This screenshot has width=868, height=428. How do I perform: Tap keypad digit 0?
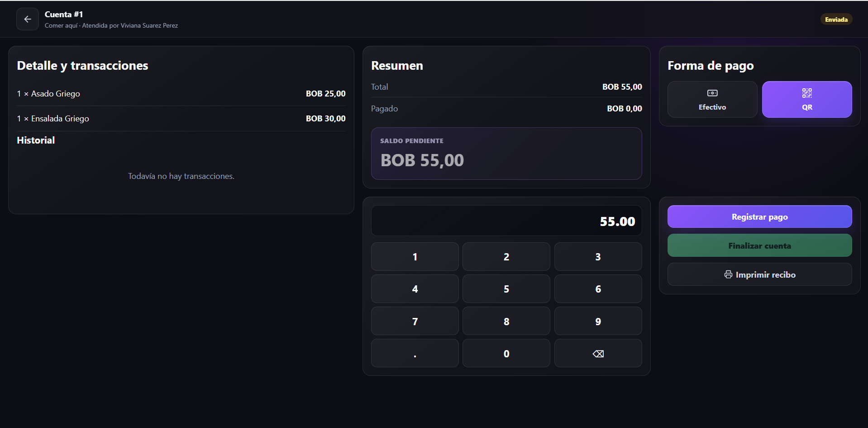tap(506, 353)
